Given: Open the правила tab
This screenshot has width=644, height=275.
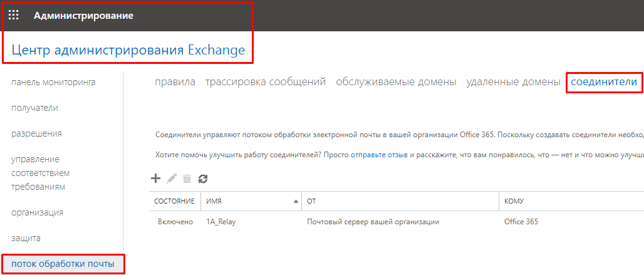Looking at the screenshot, I should (175, 82).
